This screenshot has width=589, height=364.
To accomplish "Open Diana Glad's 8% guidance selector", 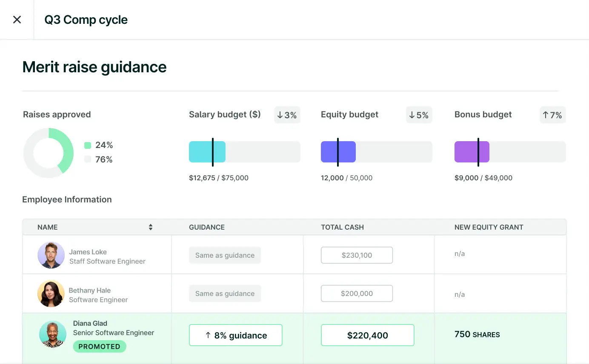I will tap(235, 335).
